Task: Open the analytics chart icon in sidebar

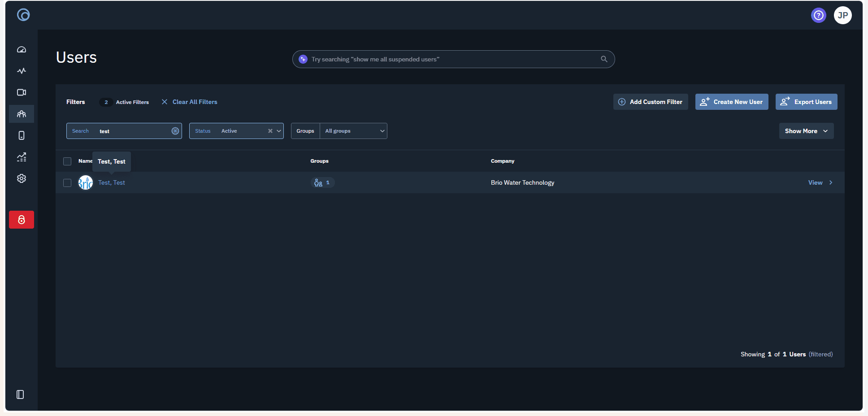Action: [22, 157]
